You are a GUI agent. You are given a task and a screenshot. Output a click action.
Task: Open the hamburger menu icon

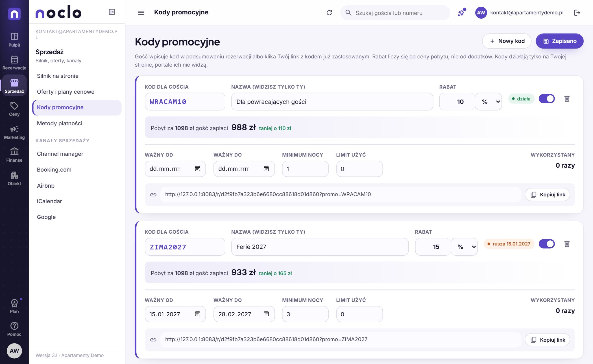click(x=141, y=13)
